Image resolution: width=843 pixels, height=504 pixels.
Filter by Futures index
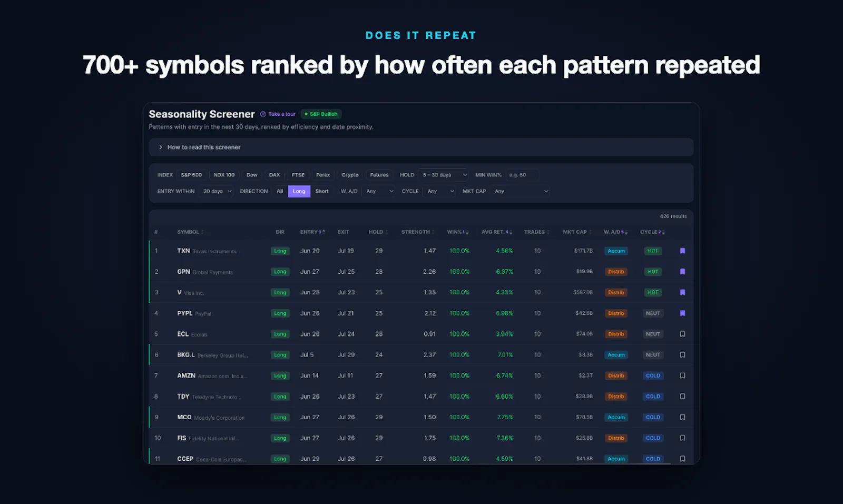379,175
